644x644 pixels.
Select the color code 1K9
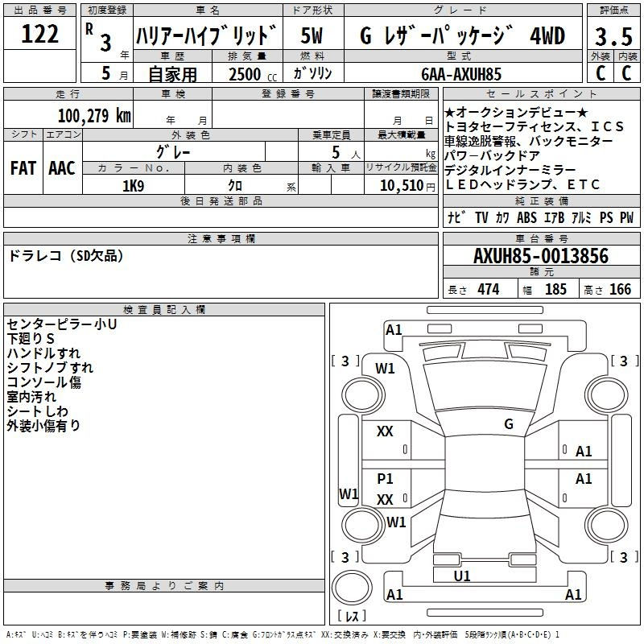[x=133, y=185]
